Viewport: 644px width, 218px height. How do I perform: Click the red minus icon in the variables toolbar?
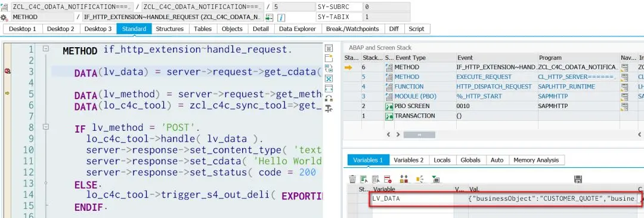[x=388, y=179]
